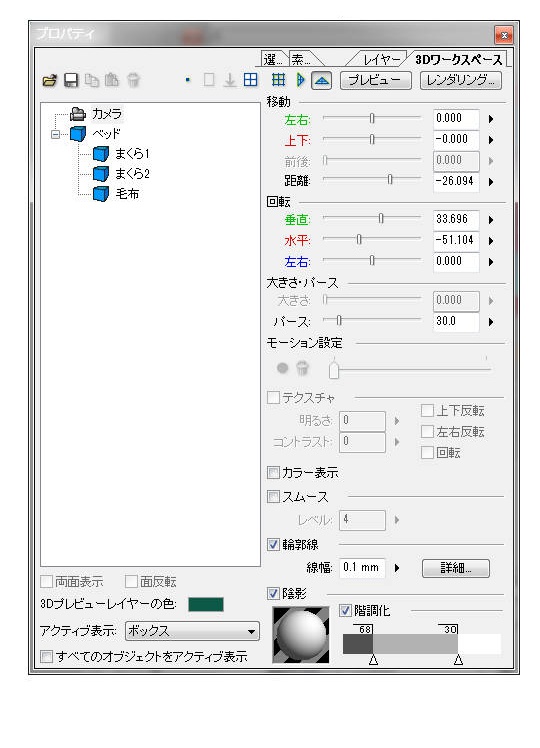Screen dimensions: 540x748
Task: Open the アクティブ表示 ボックス dropdown
Action: pyautogui.click(x=192, y=631)
